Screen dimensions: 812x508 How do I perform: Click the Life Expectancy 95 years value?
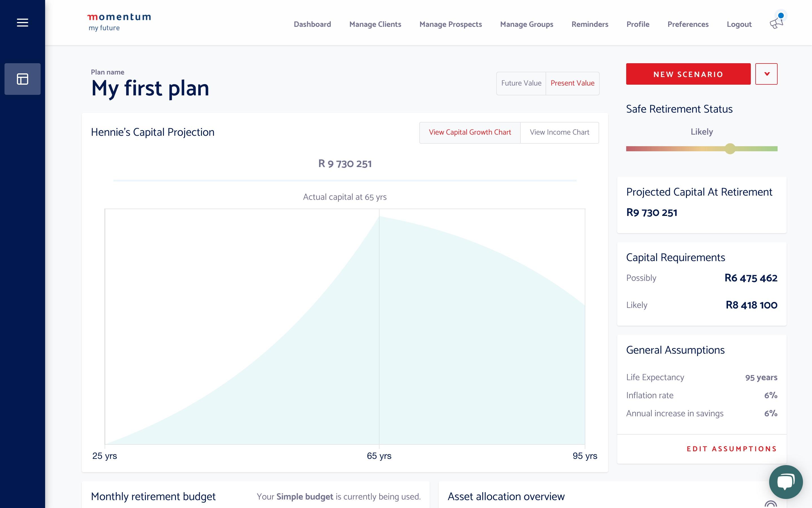pyautogui.click(x=761, y=378)
